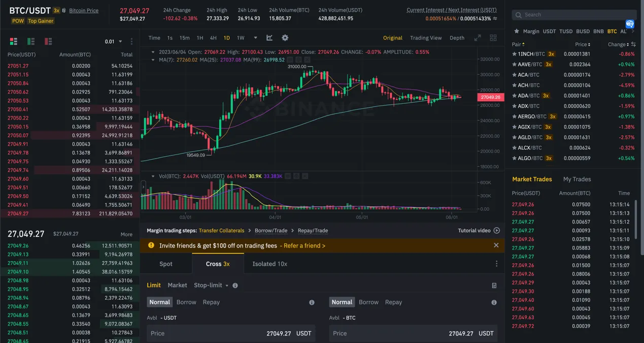Open chart settings gear
The image size is (644, 343).
285,38
